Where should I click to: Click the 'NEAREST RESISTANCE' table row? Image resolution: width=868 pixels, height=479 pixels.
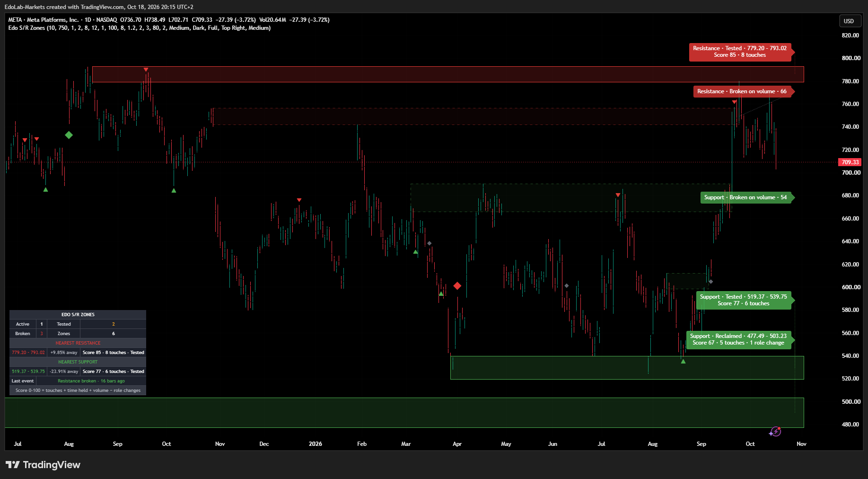coord(78,343)
